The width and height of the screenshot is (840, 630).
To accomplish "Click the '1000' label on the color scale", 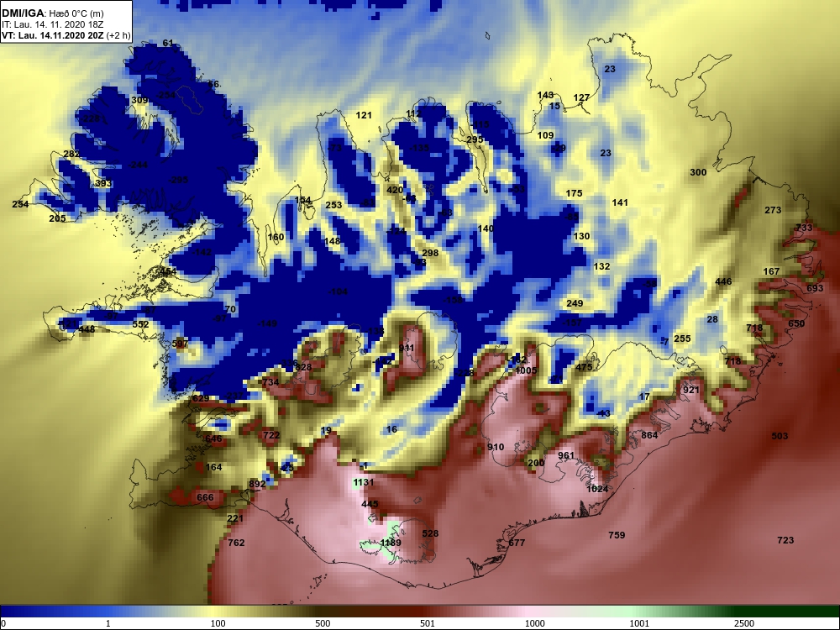I will [534, 623].
